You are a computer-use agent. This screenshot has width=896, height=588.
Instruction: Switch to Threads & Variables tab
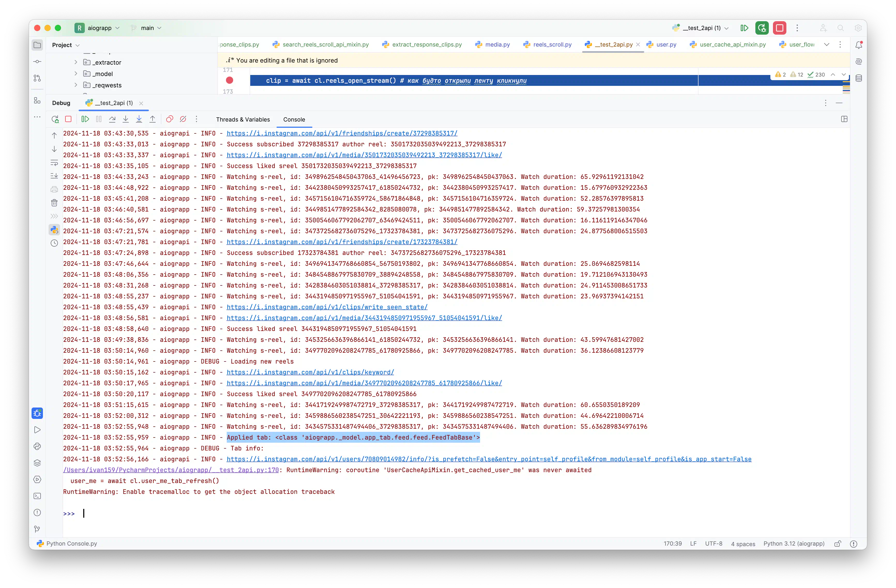coord(243,119)
